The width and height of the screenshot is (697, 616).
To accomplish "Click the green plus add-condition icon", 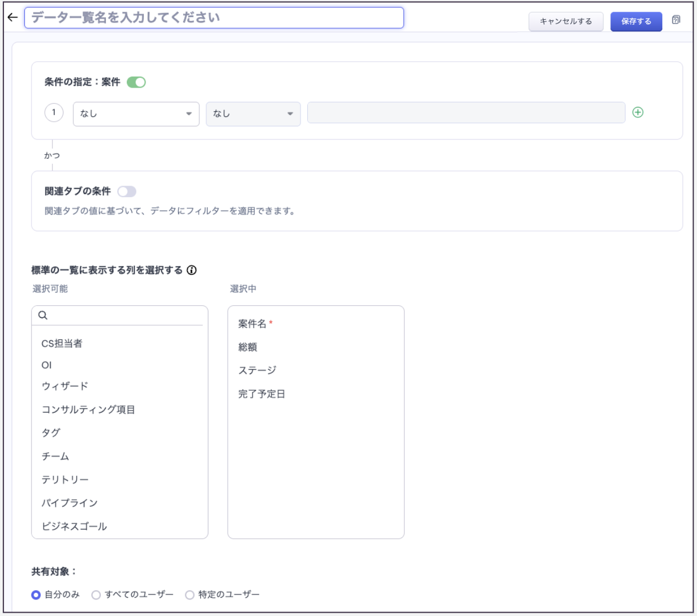I will pos(638,112).
